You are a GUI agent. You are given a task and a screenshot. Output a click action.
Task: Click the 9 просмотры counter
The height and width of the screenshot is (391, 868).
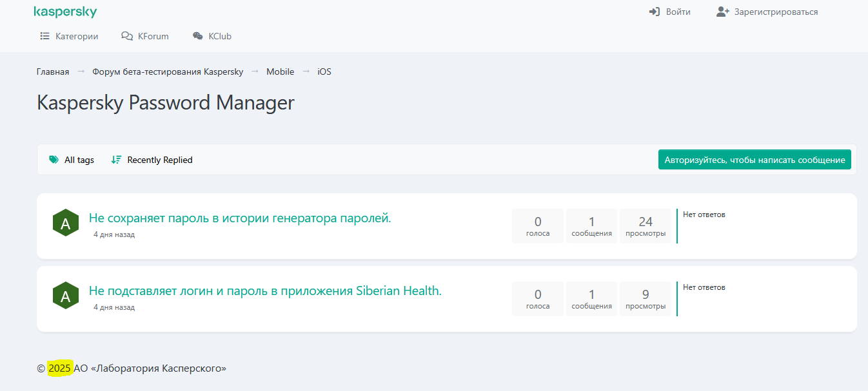[646, 299]
